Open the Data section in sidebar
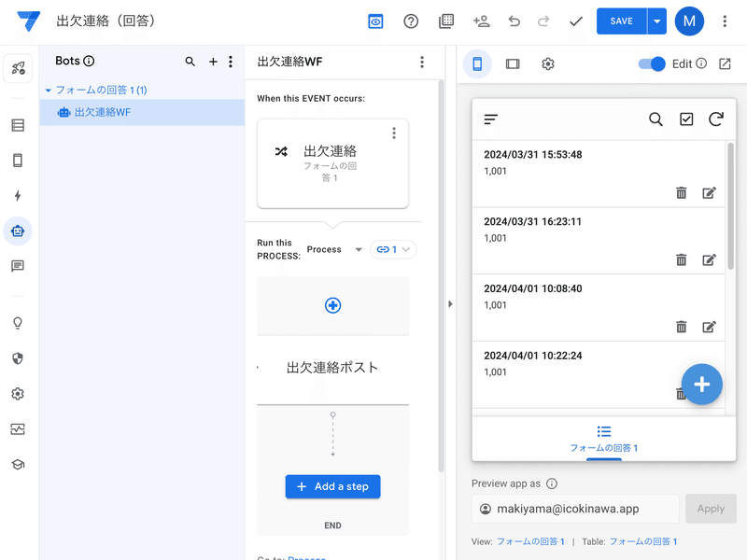Viewport: 747px width, 560px height. [x=18, y=125]
